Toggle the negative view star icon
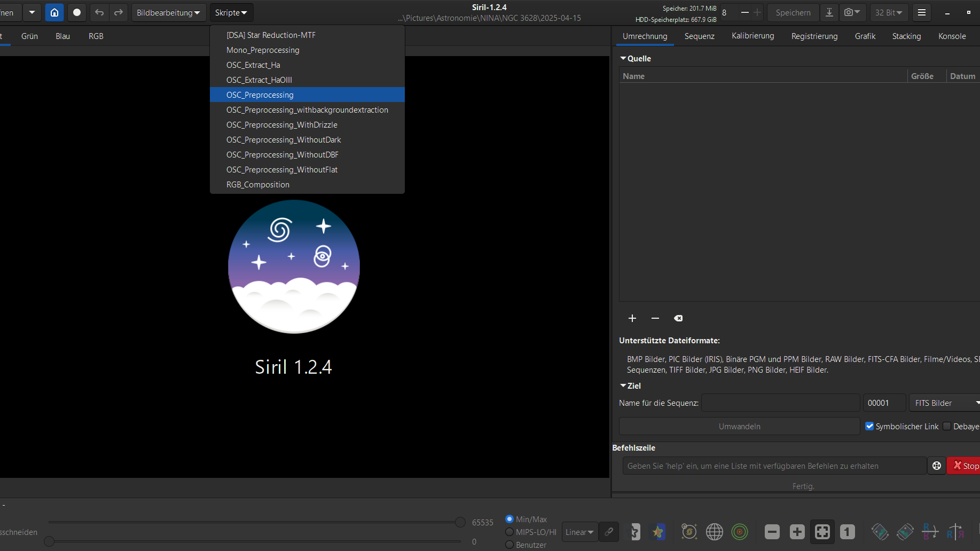The height and width of the screenshot is (551, 980). pyautogui.click(x=634, y=532)
